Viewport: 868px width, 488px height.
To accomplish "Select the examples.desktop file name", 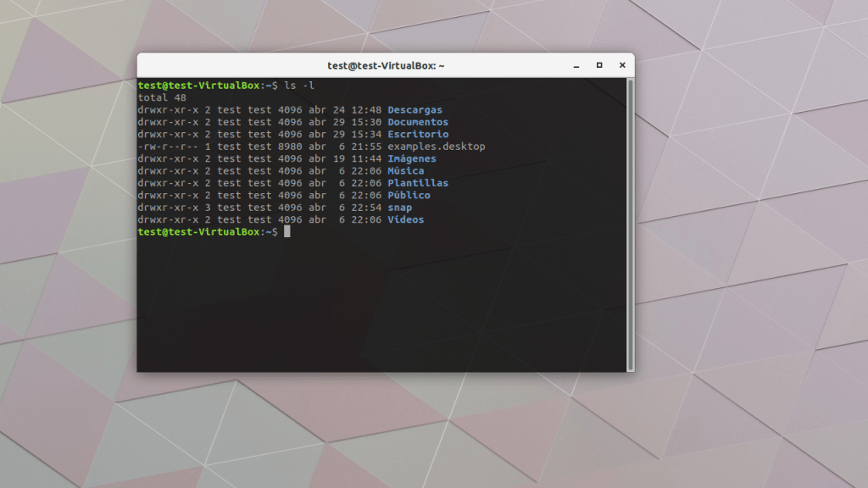I will [435, 146].
